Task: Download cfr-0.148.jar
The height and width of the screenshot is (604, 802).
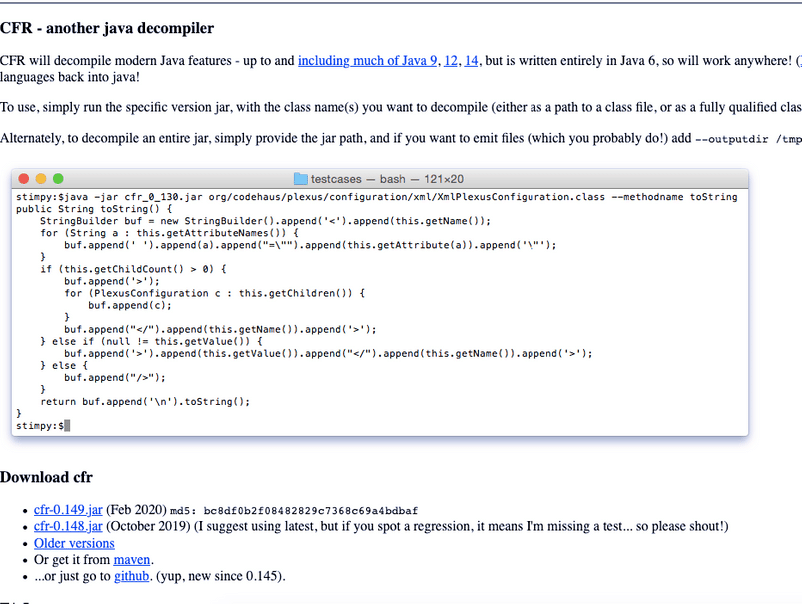Action: pyautogui.click(x=68, y=526)
